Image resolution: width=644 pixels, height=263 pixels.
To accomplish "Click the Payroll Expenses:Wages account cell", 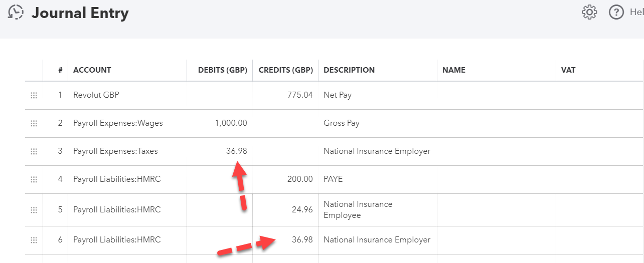I will 127,123.
